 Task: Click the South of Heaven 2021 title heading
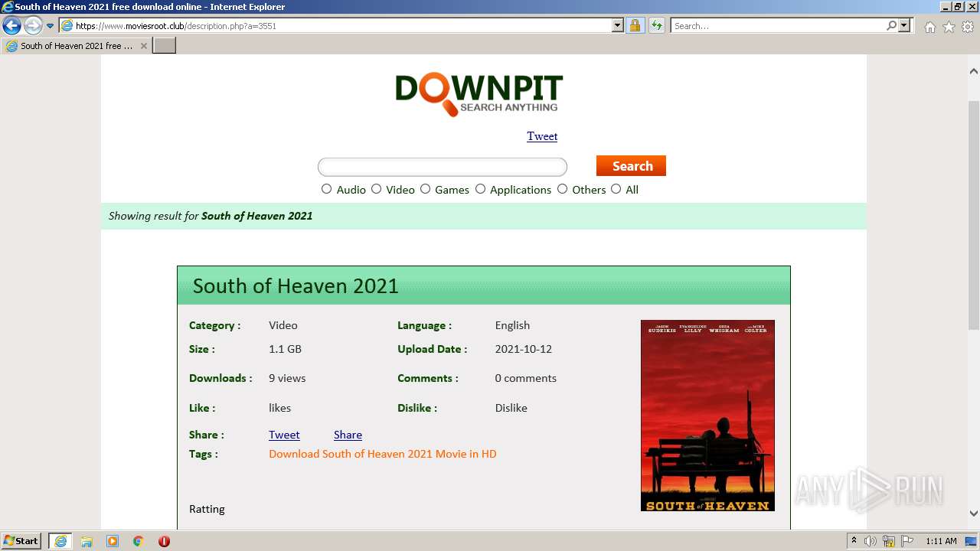[296, 286]
